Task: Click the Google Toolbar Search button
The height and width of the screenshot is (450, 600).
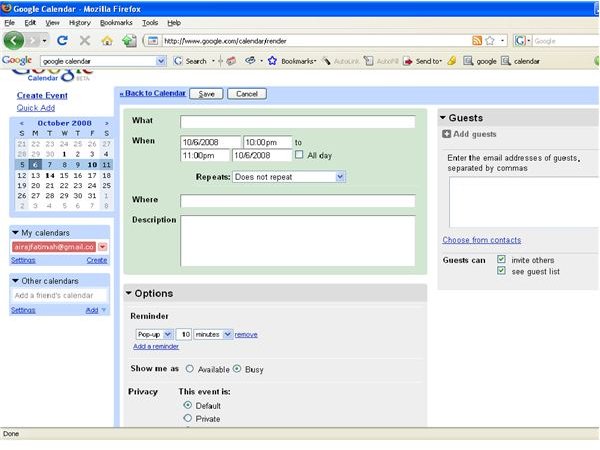Action: click(190, 61)
